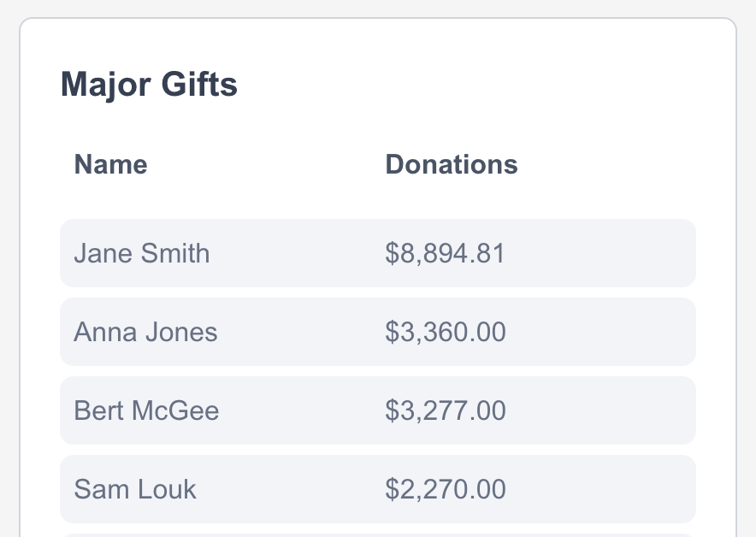Choose Sam Louk's name in the list
This screenshot has height=537, width=756.
[x=135, y=489]
